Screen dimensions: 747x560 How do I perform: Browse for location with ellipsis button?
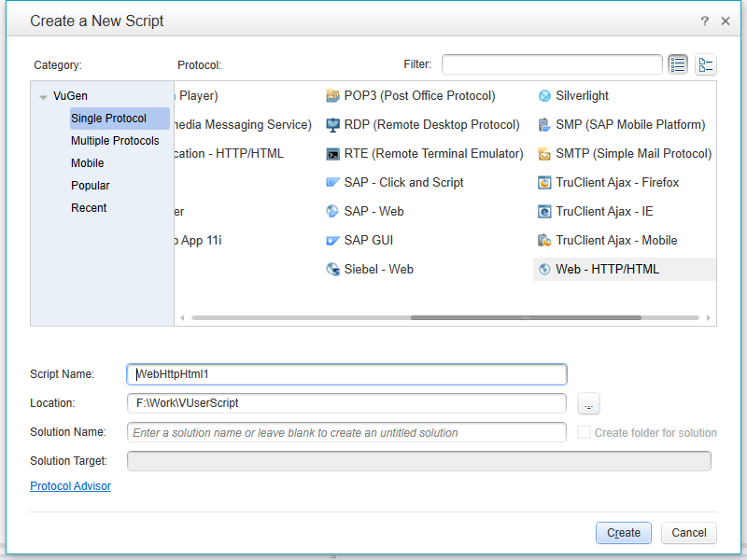588,404
